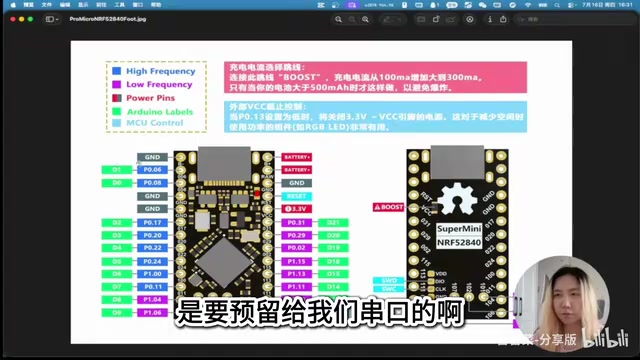
Task: Open the 编辑 menu
Action: 65,5
